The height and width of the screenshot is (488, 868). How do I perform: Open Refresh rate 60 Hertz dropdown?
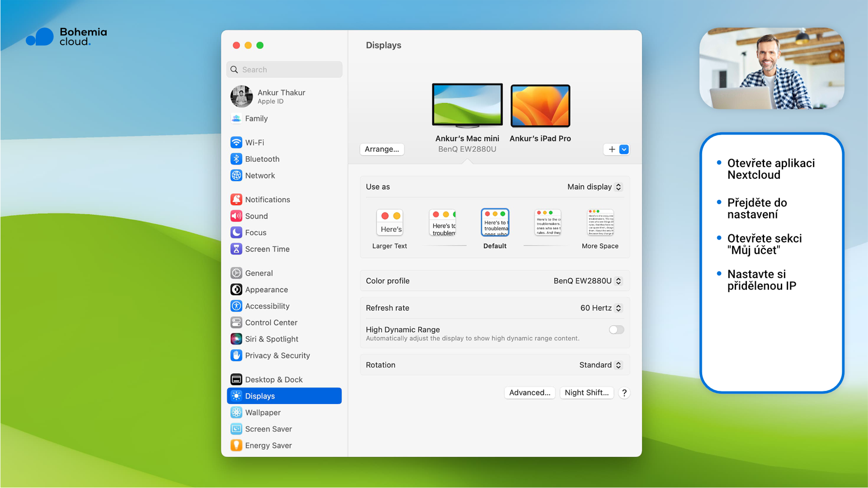601,308
